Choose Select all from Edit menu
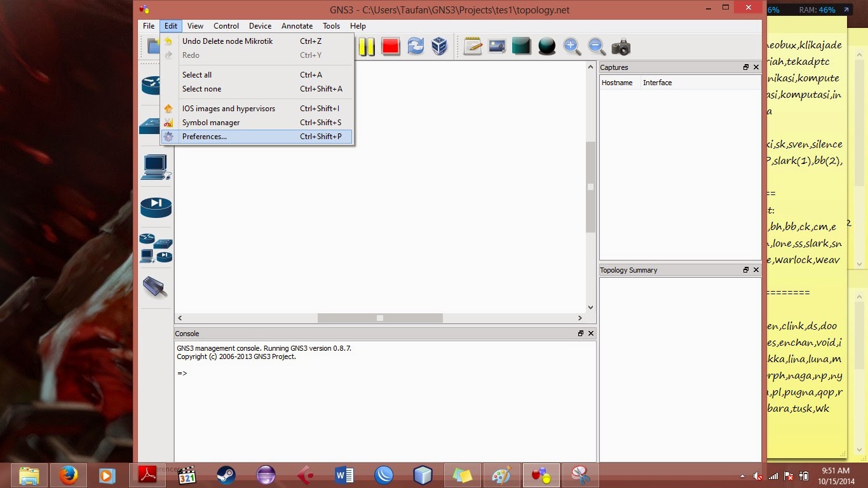Image resolution: width=868 pixels, height=488 pixels. pyautogui.click(x=257, y=75)
